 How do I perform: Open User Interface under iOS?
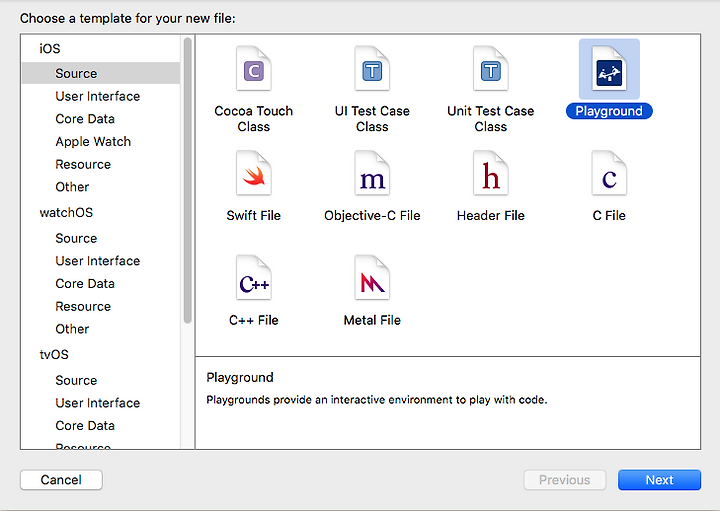click(97, 96)
